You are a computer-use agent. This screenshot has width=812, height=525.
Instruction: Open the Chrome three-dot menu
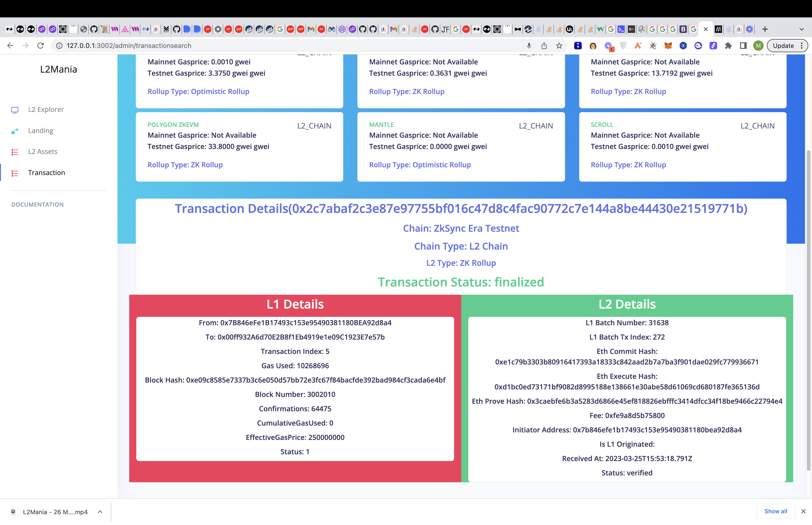tap(802, 46)
